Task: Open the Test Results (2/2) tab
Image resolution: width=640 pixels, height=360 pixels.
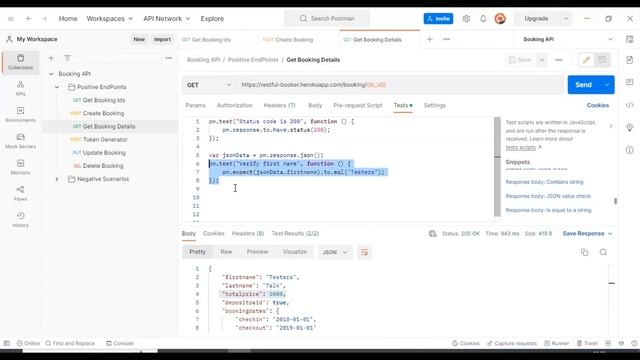Action: click(x=295, y=233)
